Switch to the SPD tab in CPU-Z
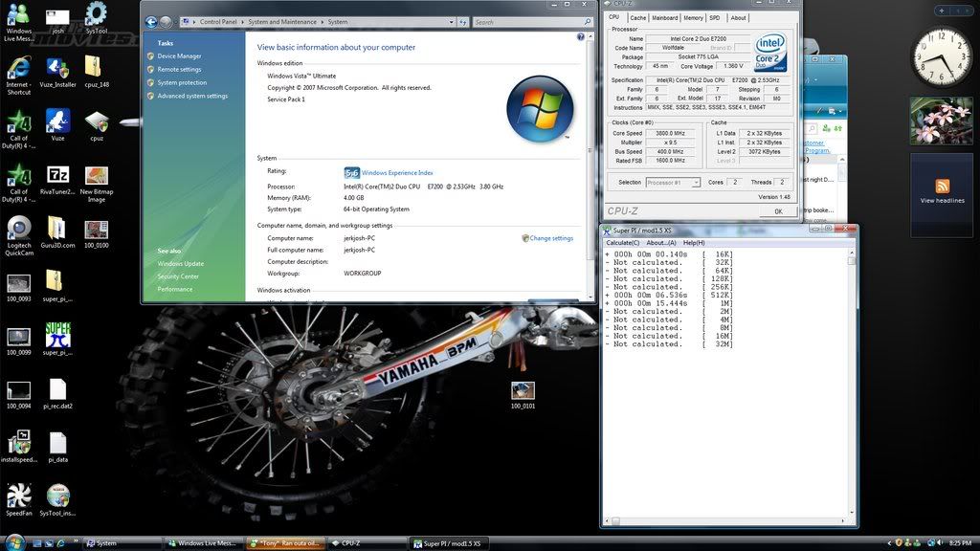Viewport: 980px width, 551px height. coord(714,17)
